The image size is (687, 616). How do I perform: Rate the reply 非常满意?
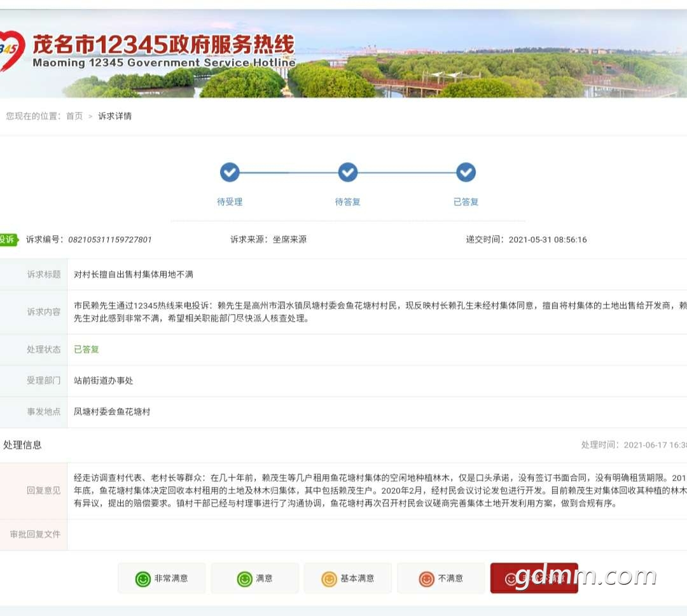[162, 578]
